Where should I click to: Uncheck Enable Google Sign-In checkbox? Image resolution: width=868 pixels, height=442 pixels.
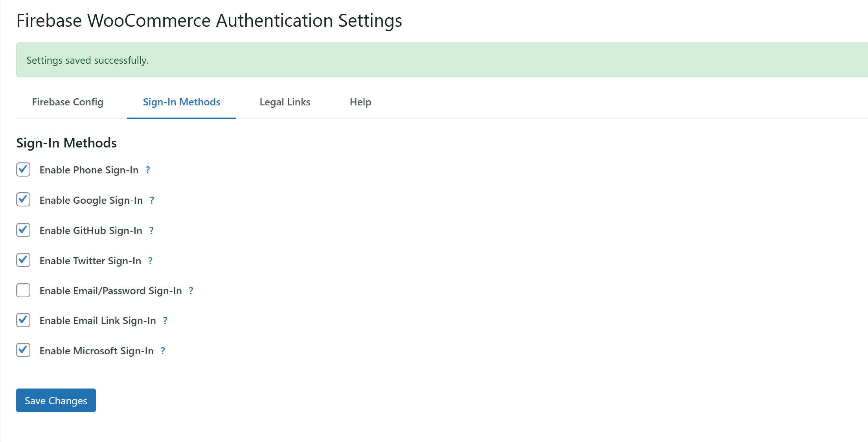23,200
